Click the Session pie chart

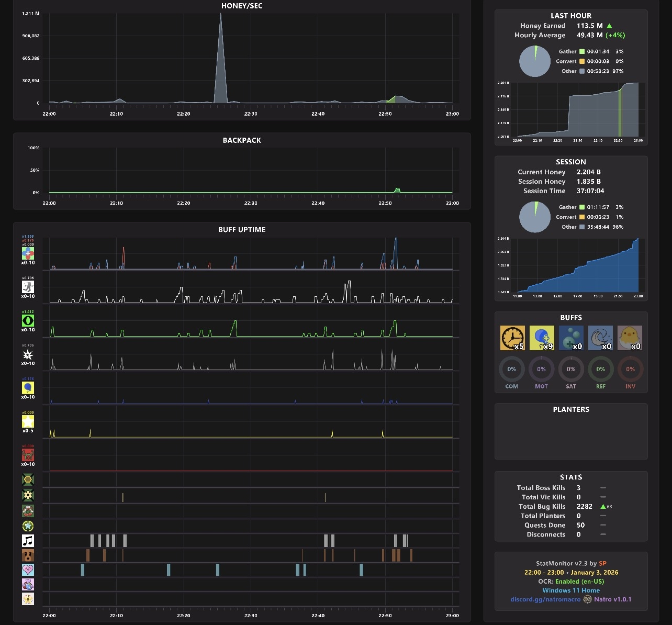[x=535, y=217]
